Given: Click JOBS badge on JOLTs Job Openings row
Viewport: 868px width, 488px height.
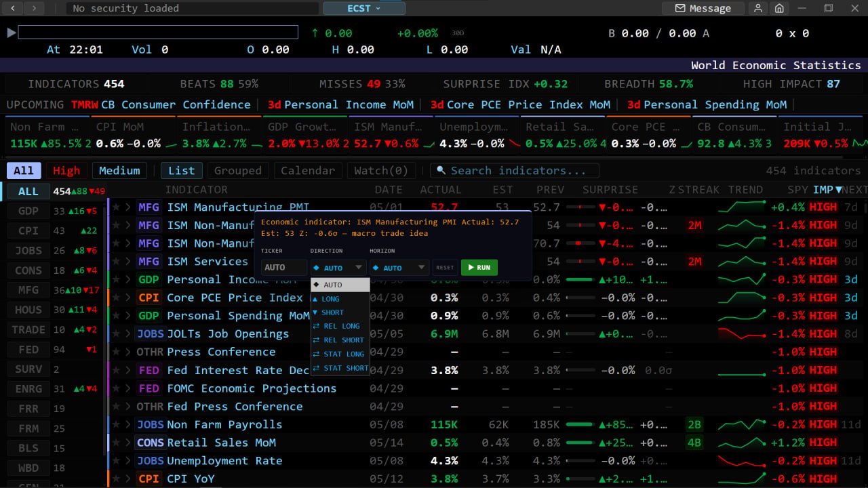Looking at the screenshot, I should tap(150, 334).
